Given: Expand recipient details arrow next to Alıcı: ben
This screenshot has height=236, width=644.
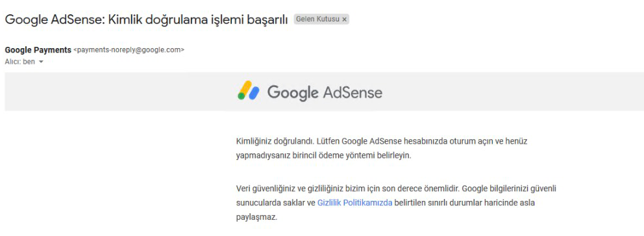Looking at the screenshot, I should pos(41,62).
